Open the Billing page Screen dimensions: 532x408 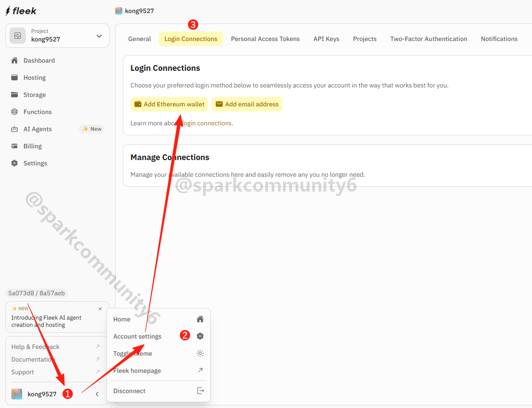(32, 146)
